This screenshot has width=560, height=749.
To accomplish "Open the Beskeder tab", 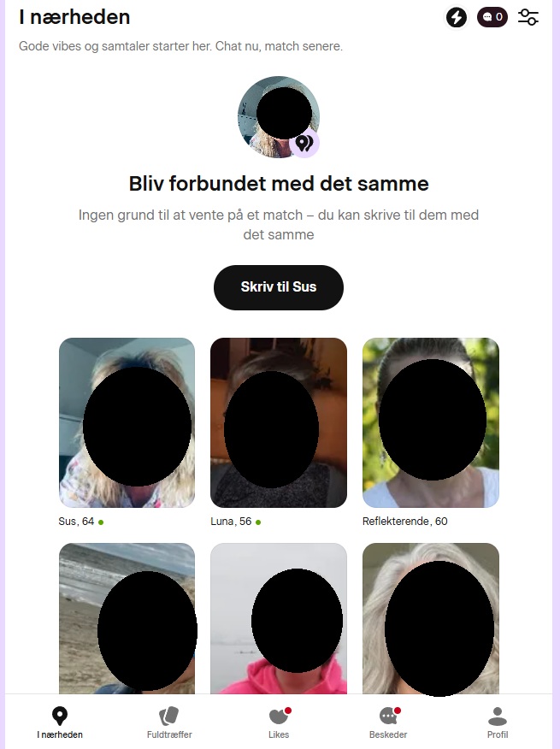I will point(388,722).
